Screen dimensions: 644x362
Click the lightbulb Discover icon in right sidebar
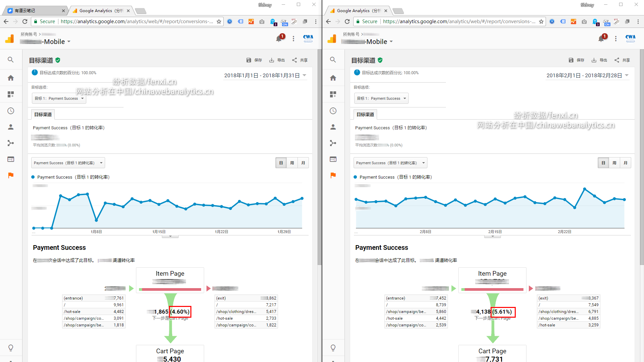(x=333, y=348)
